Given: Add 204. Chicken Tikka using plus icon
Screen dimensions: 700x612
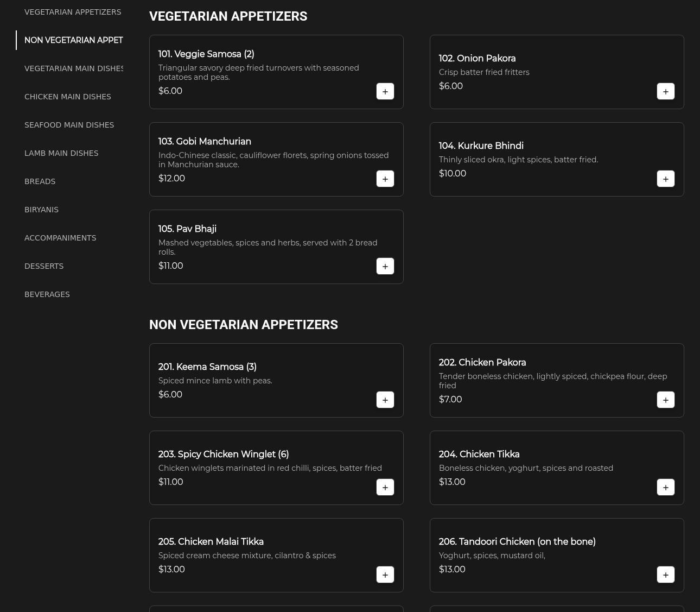Looking at the screenshot, I should [666, 487].
